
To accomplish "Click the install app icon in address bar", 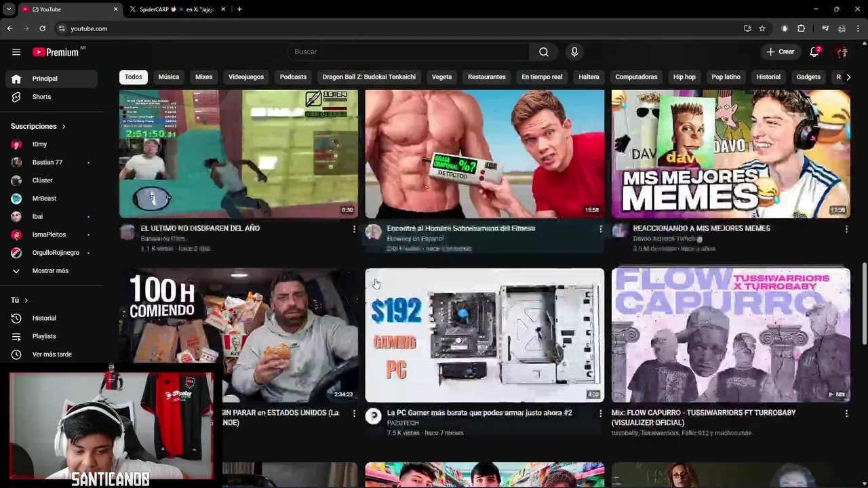I will pyautogui.click(x=747, y=28).
